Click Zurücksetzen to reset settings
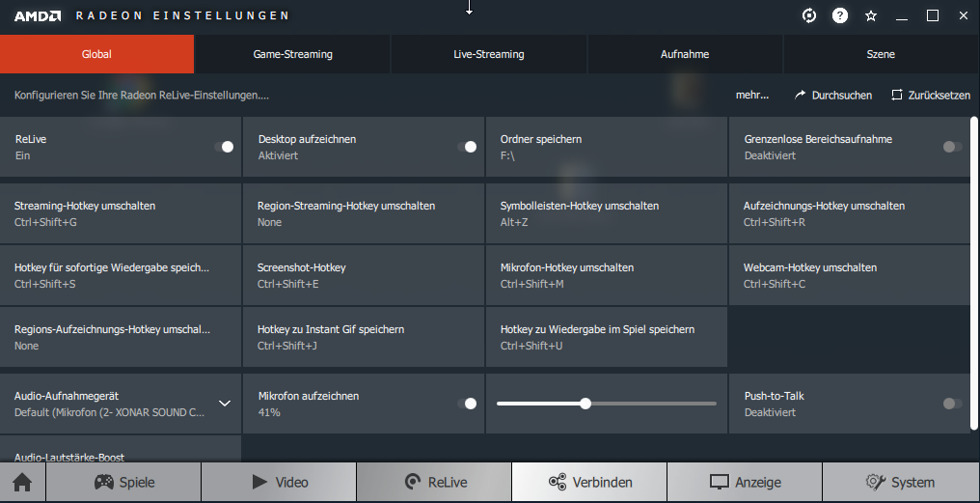 pyautogui.click(x=931, y=95)
